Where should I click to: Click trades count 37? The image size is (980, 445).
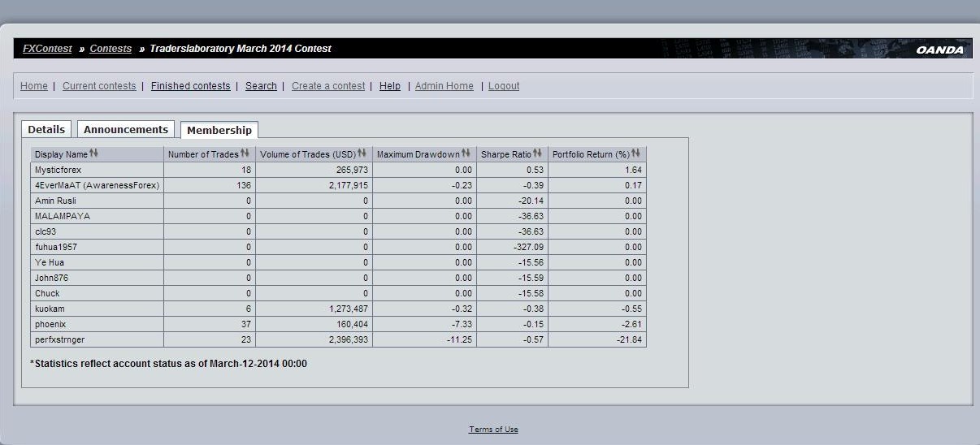coord(247,324)
